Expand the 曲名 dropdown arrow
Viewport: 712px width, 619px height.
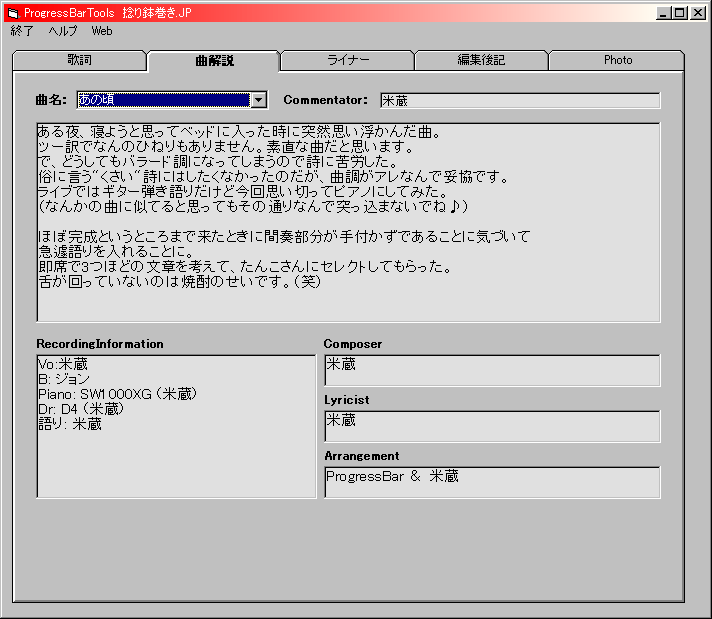click(x=258, y=100)
